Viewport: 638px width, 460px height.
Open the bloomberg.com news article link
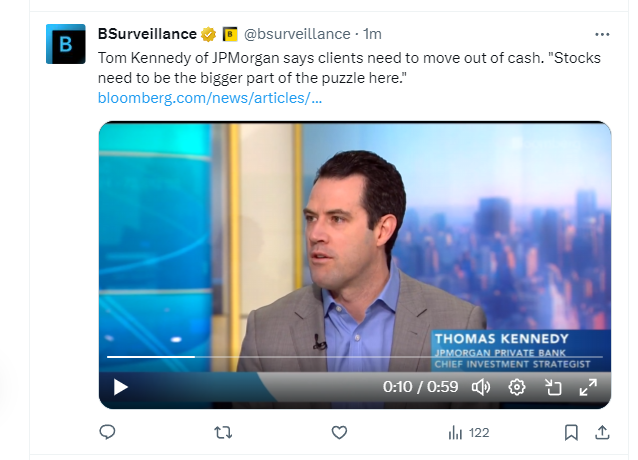(x=210, y=98)
